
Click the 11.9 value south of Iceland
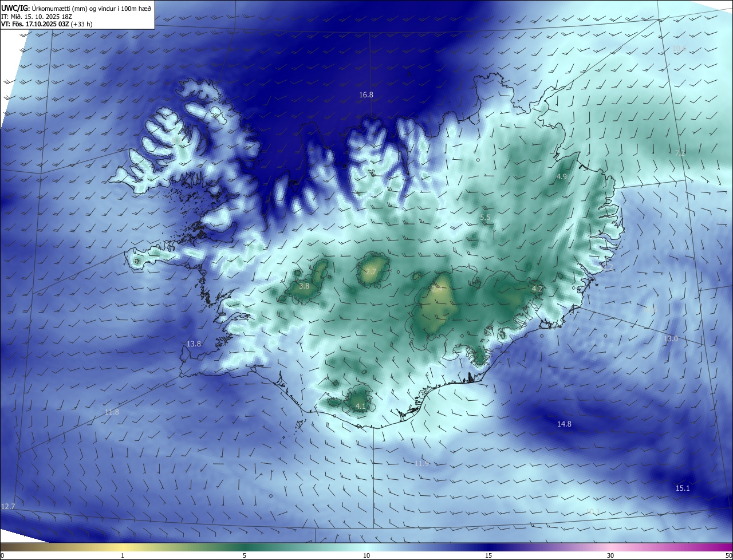(x=421, y=463)
